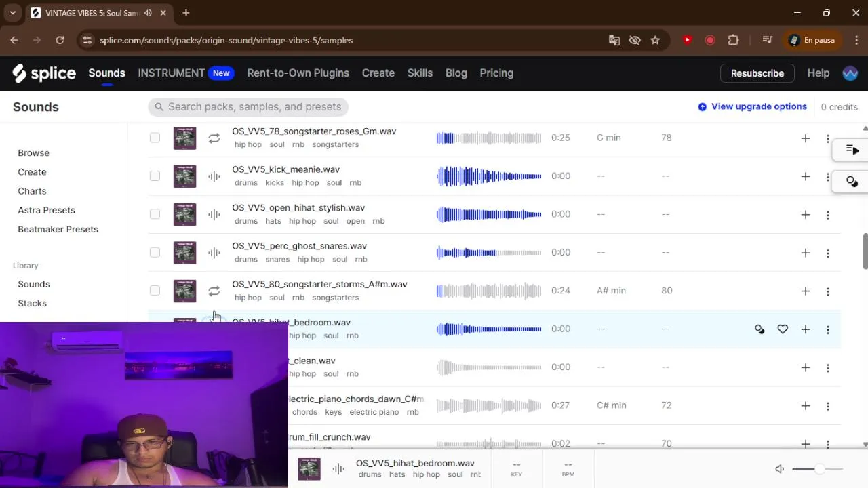Image resolution: width=868 pixels, height=488 pixels.
Task: Open more options for perc_ghost_snares row
Action: [x=828, y=253]
